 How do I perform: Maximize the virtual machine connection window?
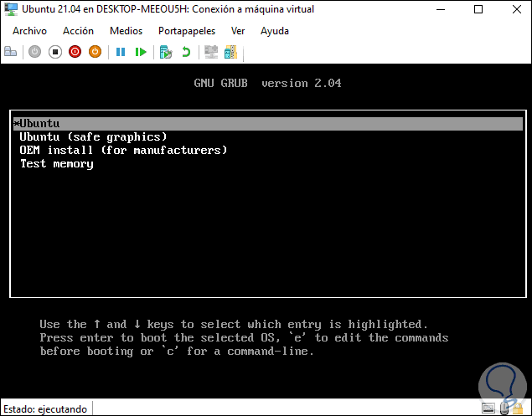(x=478, y=9)
